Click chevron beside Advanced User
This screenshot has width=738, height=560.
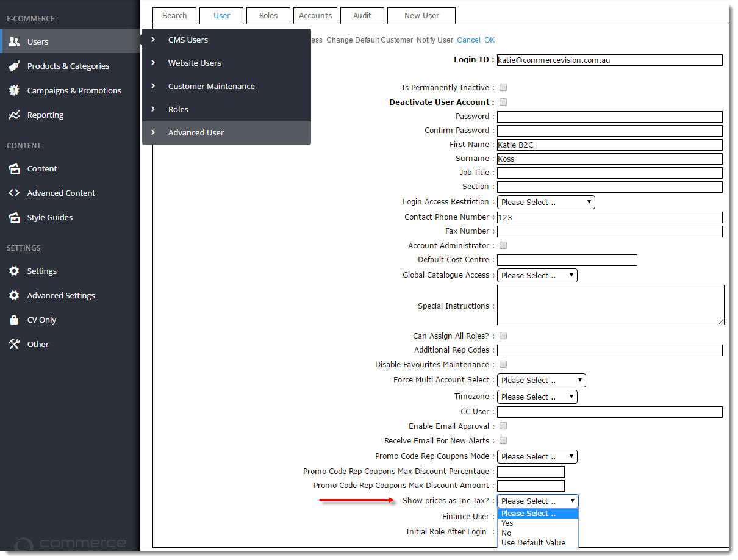coord(153,132)
